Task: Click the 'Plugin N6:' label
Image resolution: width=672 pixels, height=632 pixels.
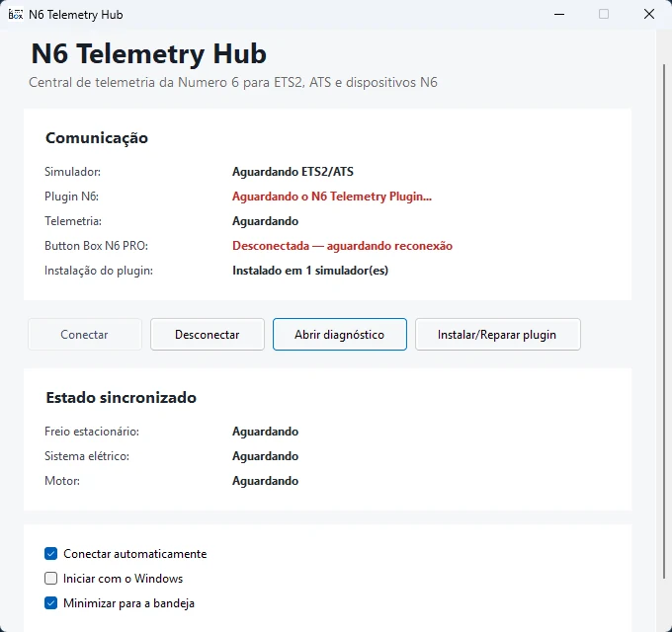Action: (x=71, y=197)
